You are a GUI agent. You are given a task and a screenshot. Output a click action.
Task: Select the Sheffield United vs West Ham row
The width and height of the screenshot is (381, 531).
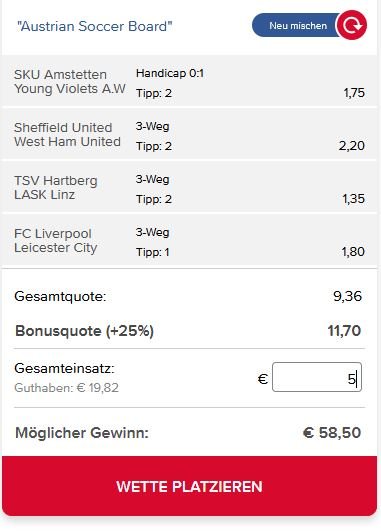[189, 135]
